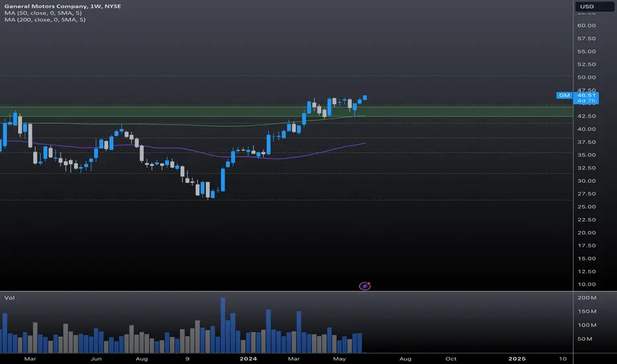Click the Vol indicator label
The image size is (617, 364).
point(9,298)
